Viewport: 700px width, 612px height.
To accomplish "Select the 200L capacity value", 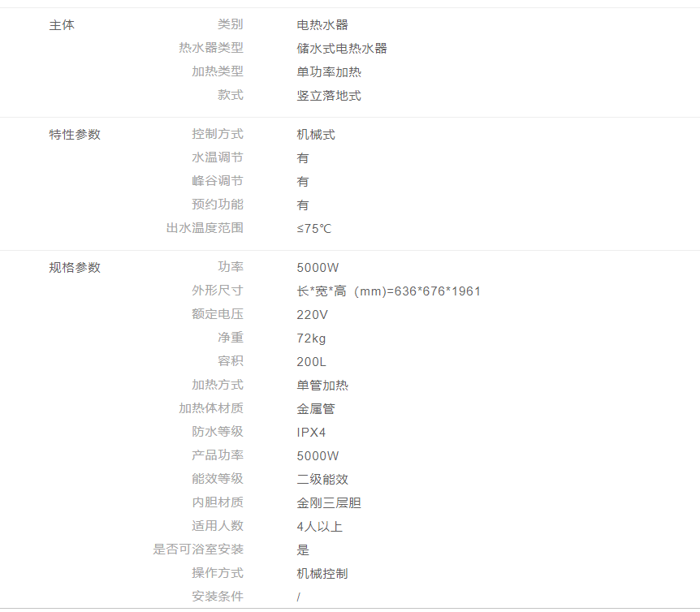I will [312, 362].
